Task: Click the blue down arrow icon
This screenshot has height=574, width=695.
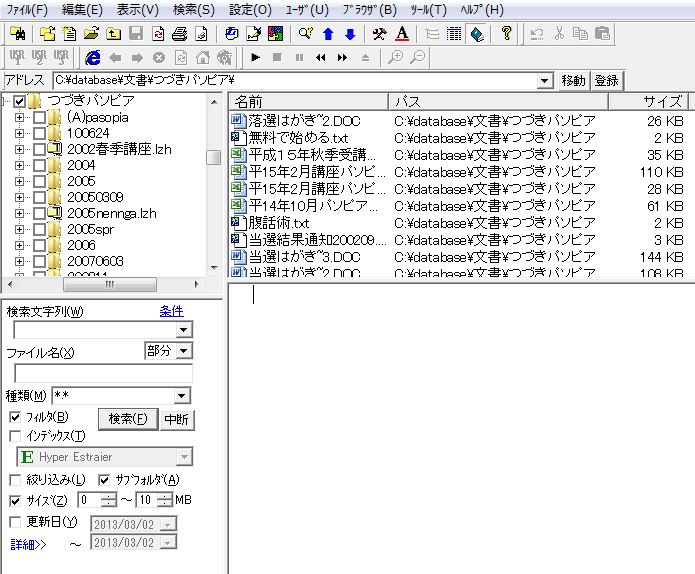Action: (349, 34)
